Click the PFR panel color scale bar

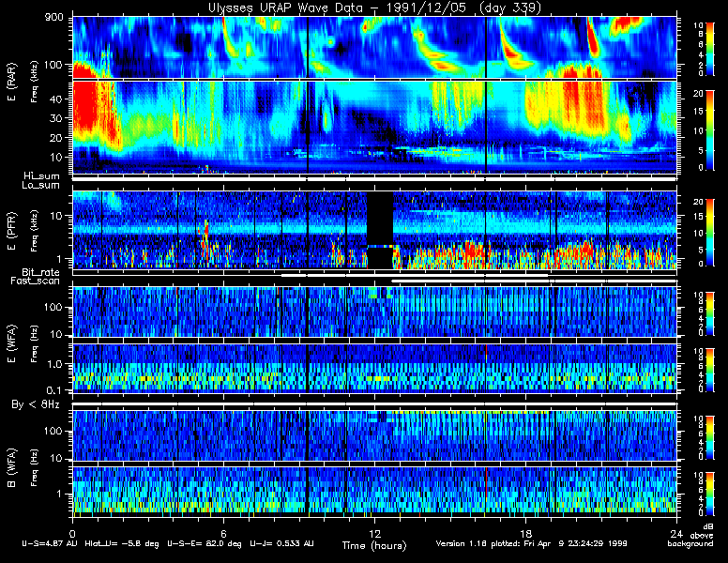coord(710,233)
